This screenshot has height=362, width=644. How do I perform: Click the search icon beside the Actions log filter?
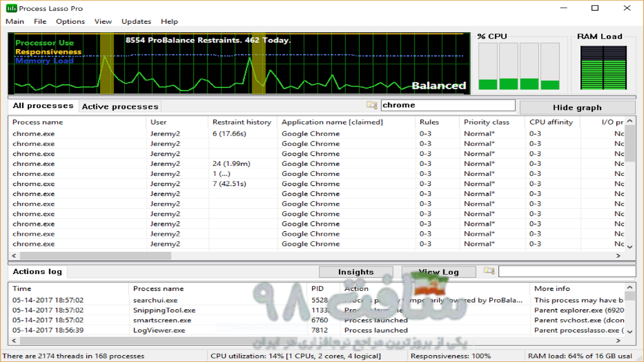(x=489, y=271)
